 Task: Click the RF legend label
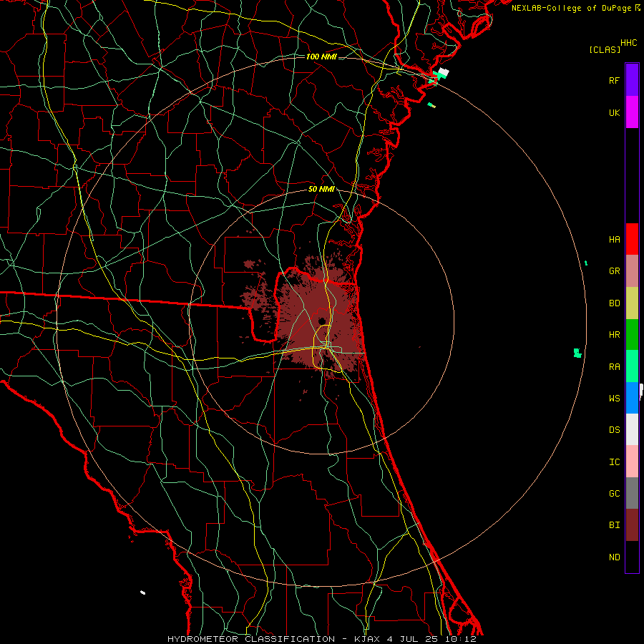coord(614,80)
